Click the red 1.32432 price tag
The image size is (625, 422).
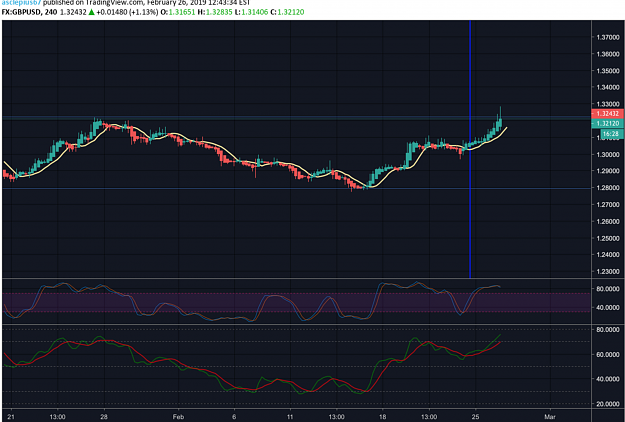pyautogui.click(x=607, y=114)
